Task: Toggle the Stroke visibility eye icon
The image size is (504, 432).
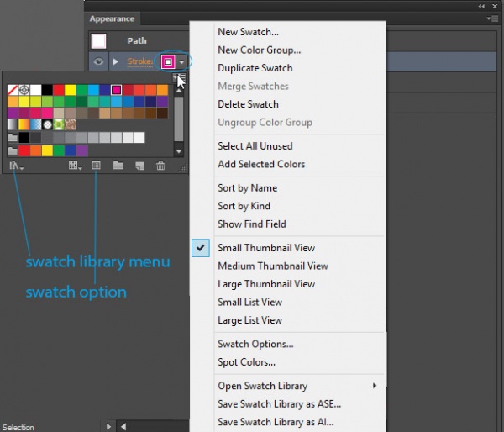Action: (x=99, y=61)
